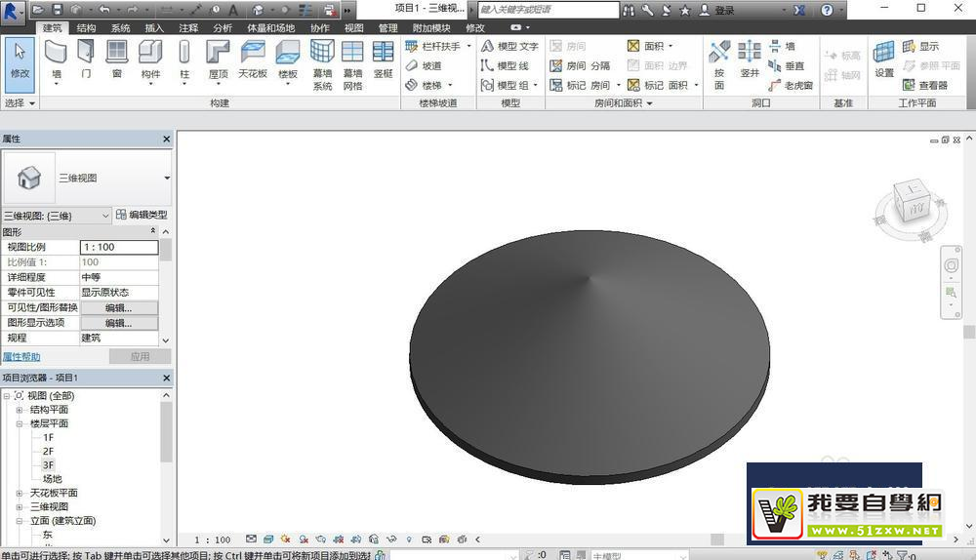The width and height of the screenshot is (976, 560).
Task: Open the work plane Viewer (查看器)
Action: point(925,85)
